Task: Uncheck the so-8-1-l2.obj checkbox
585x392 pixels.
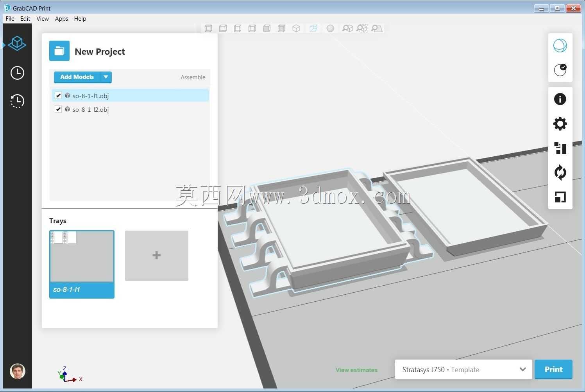Action: 58,109
